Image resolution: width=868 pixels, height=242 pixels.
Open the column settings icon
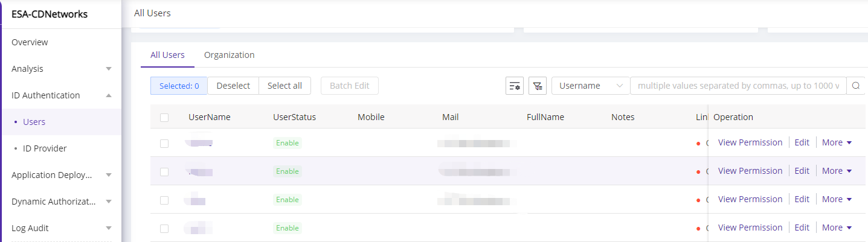coord(515,86)
